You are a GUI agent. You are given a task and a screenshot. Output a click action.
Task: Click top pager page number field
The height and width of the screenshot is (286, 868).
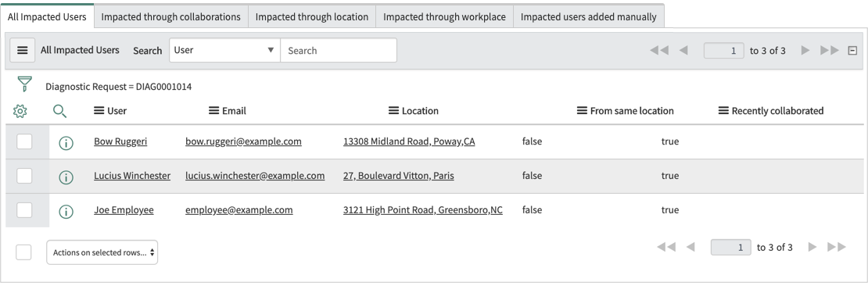point(723,50)
